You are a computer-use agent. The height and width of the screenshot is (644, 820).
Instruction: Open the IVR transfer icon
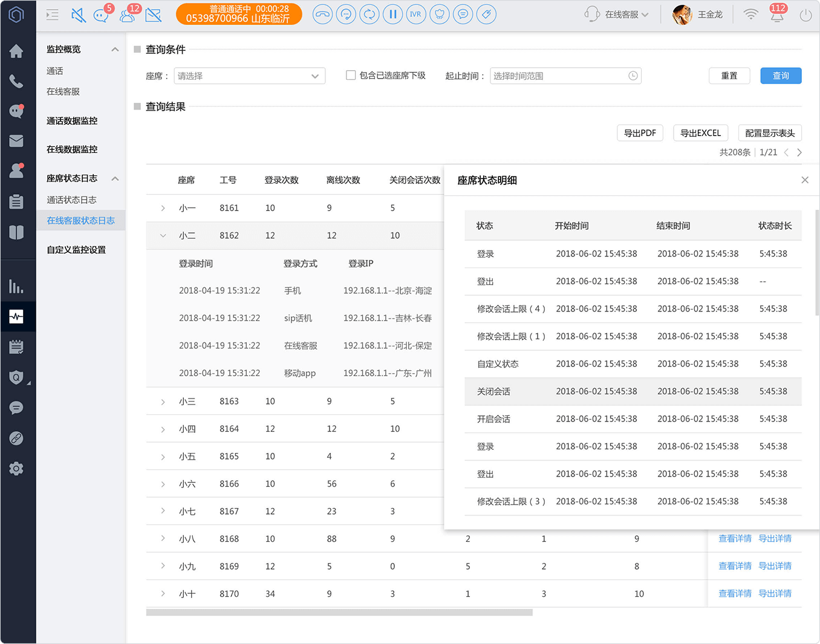(x=415, y=14)
